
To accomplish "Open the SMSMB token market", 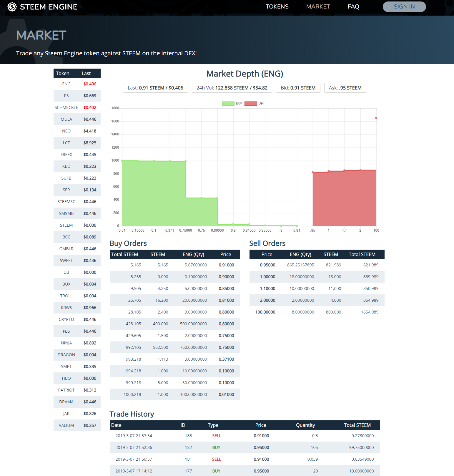I will pos(77,213).
